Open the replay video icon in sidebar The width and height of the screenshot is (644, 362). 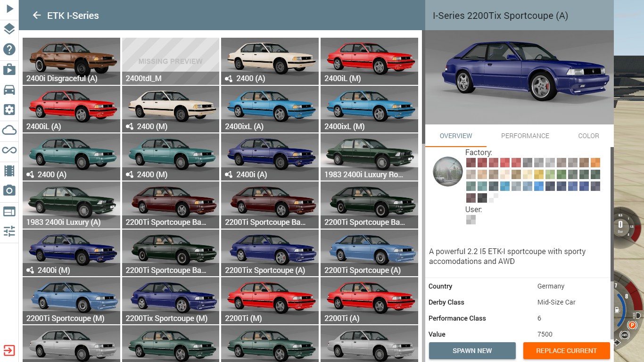9,69
